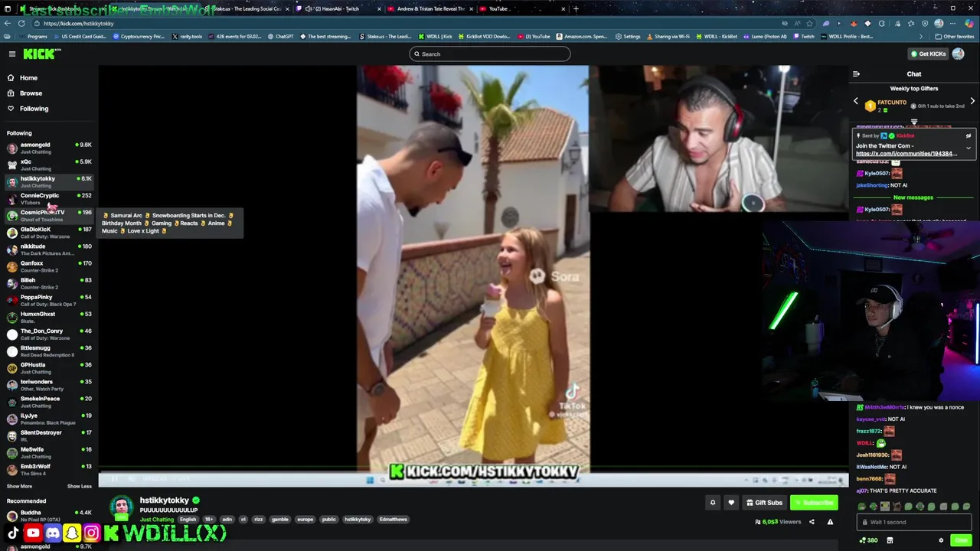Open nikkitude channel in the sidebar
This screenshot has height=551, width=980.
49,249
